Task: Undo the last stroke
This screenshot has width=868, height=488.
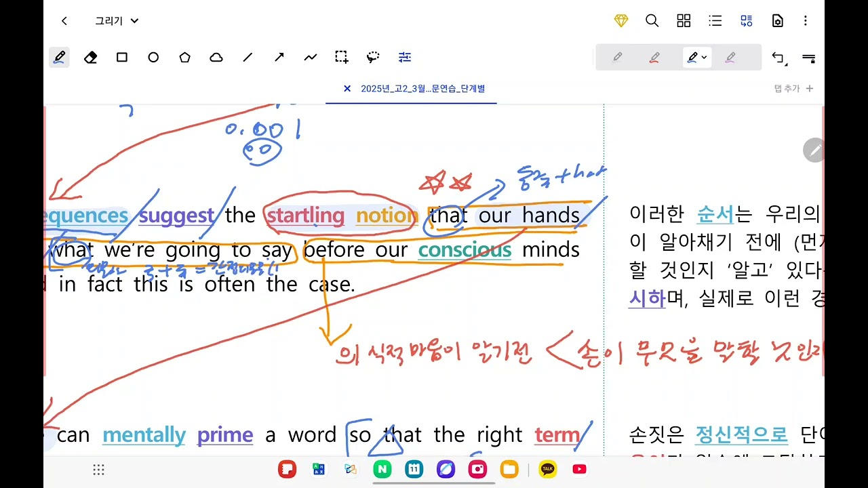Action: point(779,58)
